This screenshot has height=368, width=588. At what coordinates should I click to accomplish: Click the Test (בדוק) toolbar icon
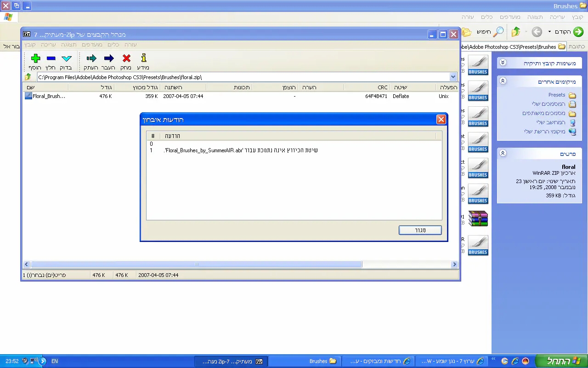[x=66, y=59]
